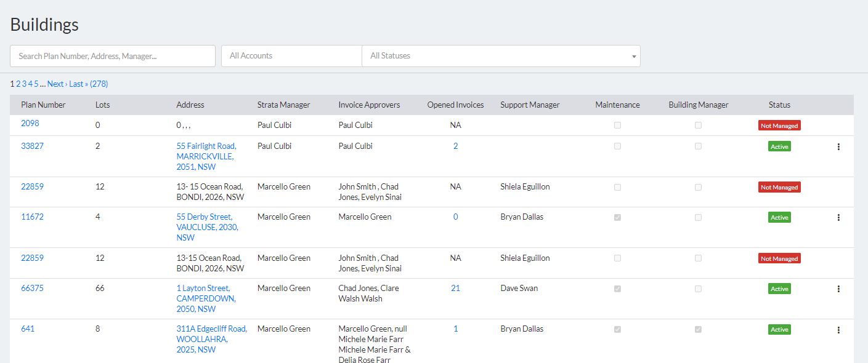The width and height of the screenshot is (868, 363).
Task: Uncheck Maintenance for plan 11672
Action: (x=617, y=217)
